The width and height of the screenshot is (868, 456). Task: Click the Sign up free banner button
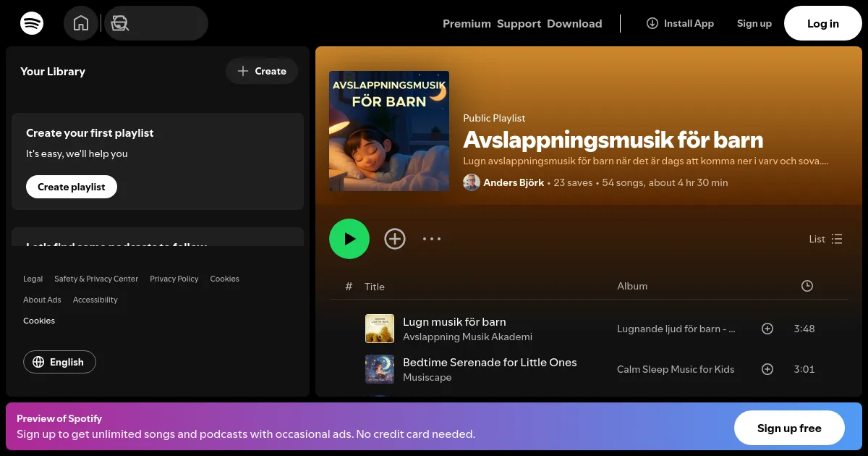789,428
